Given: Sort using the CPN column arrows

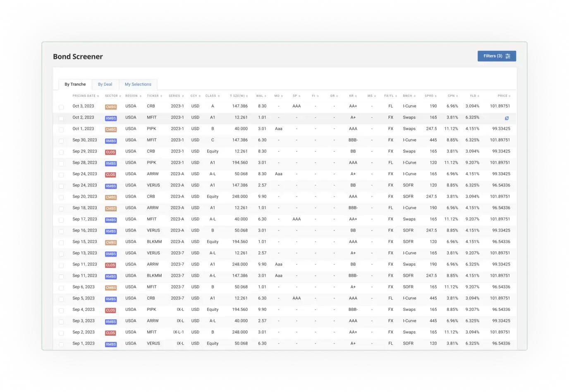Looking at the screenshot, I should 457,96.
